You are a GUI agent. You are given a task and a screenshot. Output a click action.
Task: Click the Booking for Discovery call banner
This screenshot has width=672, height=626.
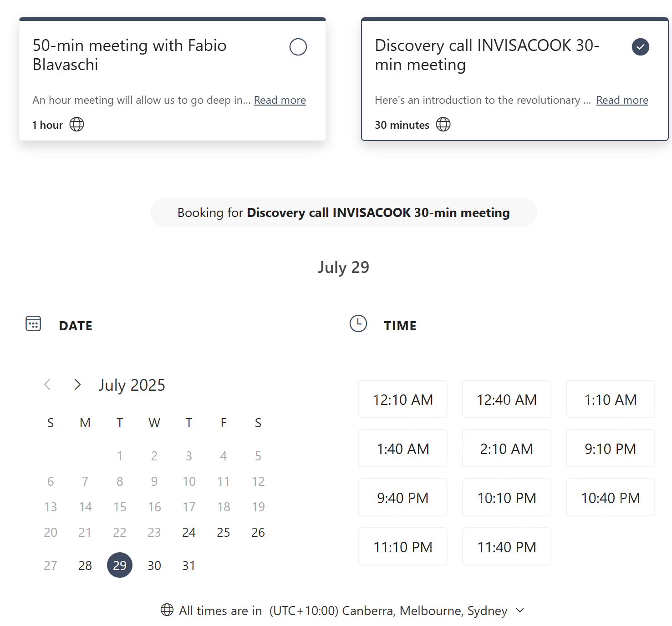pos(344,212)
